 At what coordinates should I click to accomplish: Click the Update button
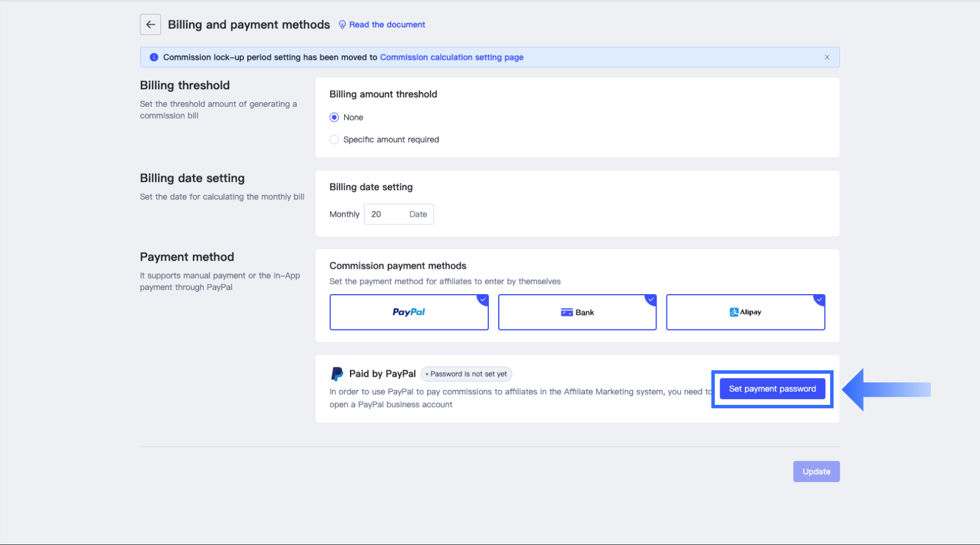click(x=816, y=472)
